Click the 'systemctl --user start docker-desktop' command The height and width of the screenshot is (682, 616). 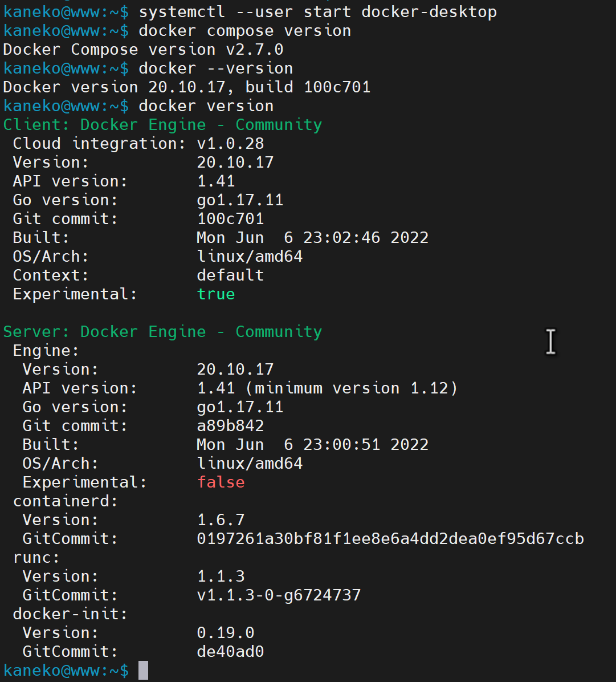[x=318, y=12]
